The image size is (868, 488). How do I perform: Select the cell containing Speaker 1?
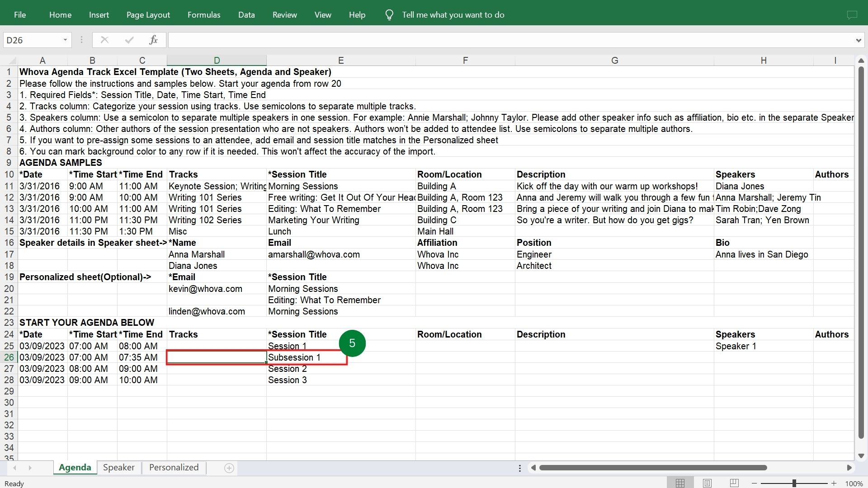pyautogui.click(x=764, y=346)
